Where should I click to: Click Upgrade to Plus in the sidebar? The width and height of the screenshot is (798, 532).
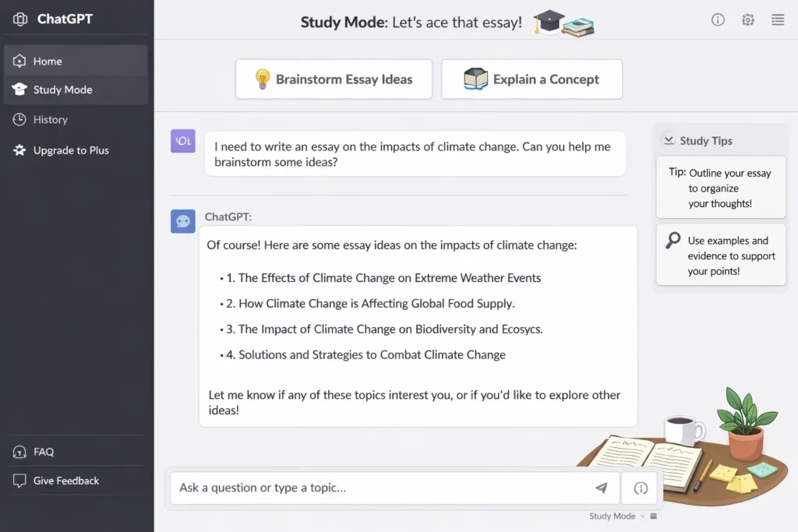pyautogui.click(x=69, y=150)
